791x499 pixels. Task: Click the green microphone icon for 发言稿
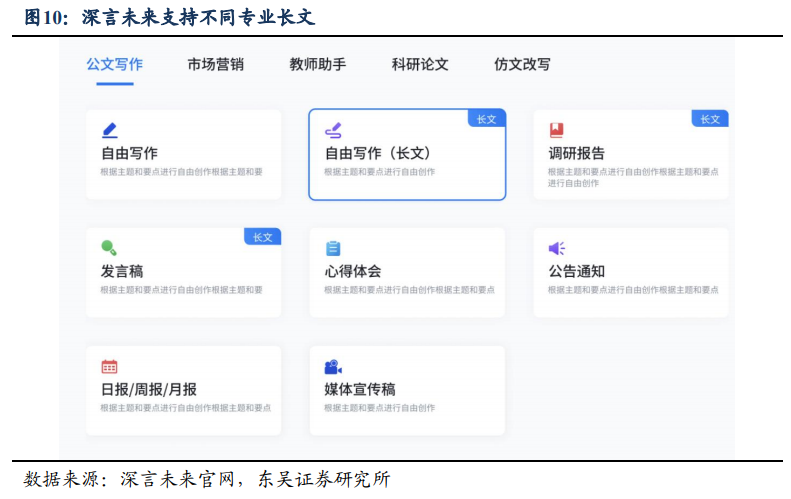pos(109,248)
